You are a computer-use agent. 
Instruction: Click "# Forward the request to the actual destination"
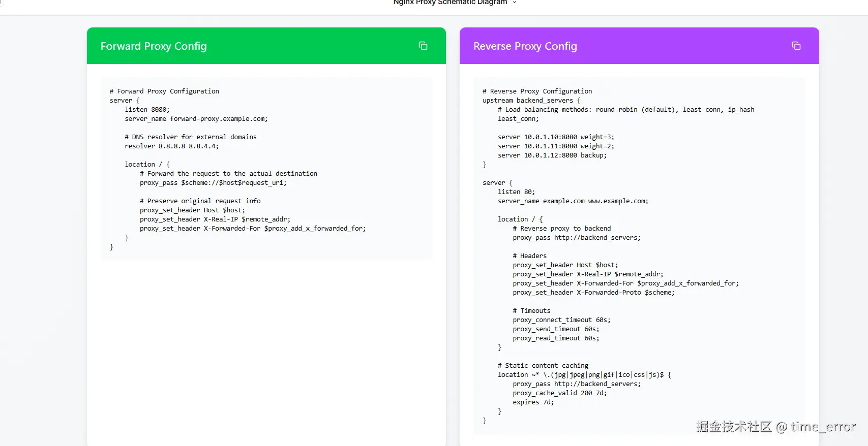coord(228,174)
